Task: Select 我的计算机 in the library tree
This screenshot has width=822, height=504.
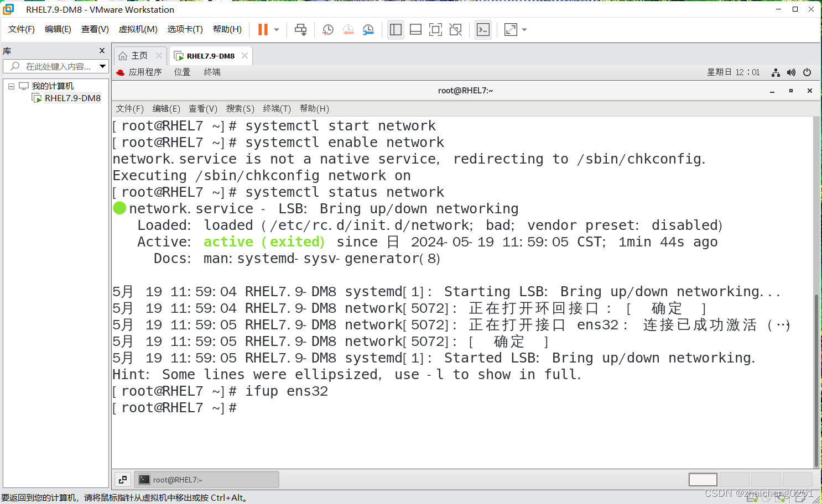Action: click(53, 86)
